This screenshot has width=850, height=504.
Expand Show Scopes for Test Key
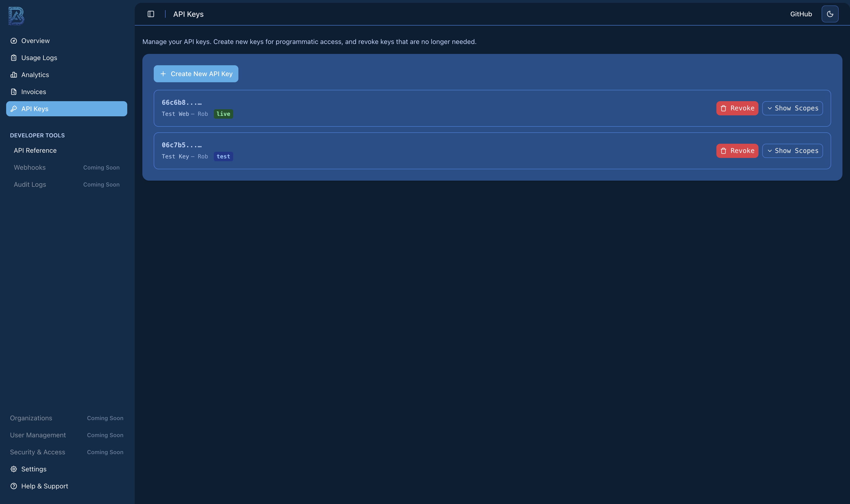coord(792,151)
